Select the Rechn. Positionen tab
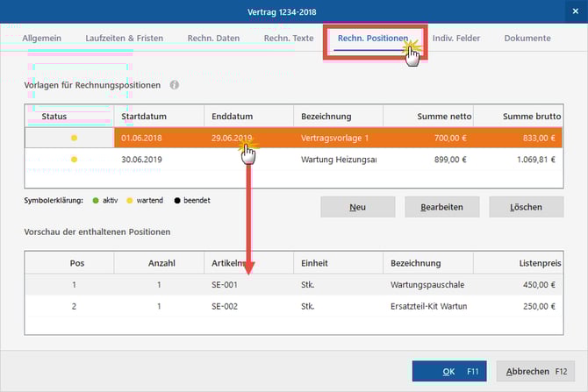Image resolution: width=588 pixels, height=392 pixels. (x=372, y=39)
